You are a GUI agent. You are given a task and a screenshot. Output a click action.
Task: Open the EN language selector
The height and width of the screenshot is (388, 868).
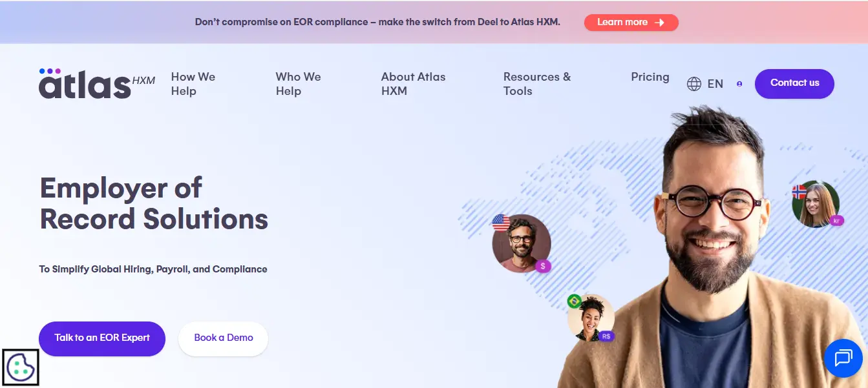(715, 84)
